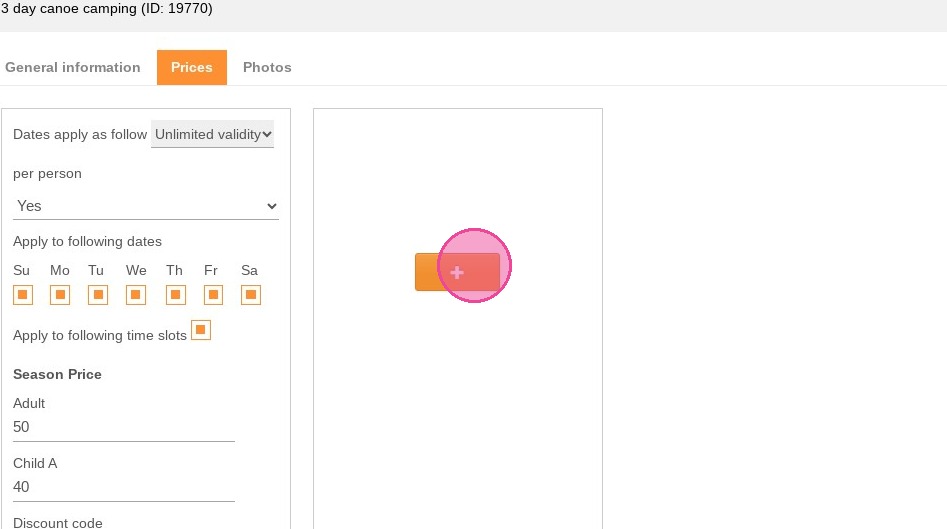The height and width of the screenshot is (529, 947).
Task: Click the 'Child A' label
Action: click(x=35, y=463)
